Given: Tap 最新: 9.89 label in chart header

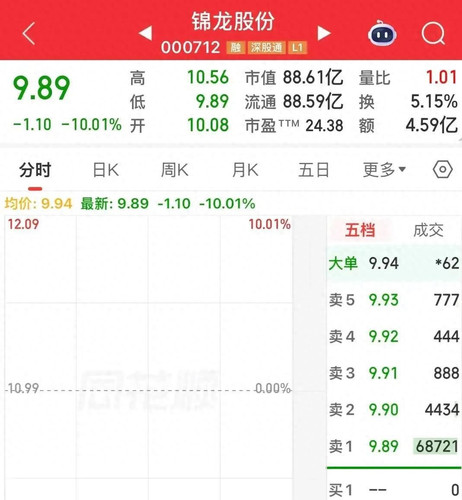Looking at the screenshot, I should pyautogui.click(x=115, y=203).
